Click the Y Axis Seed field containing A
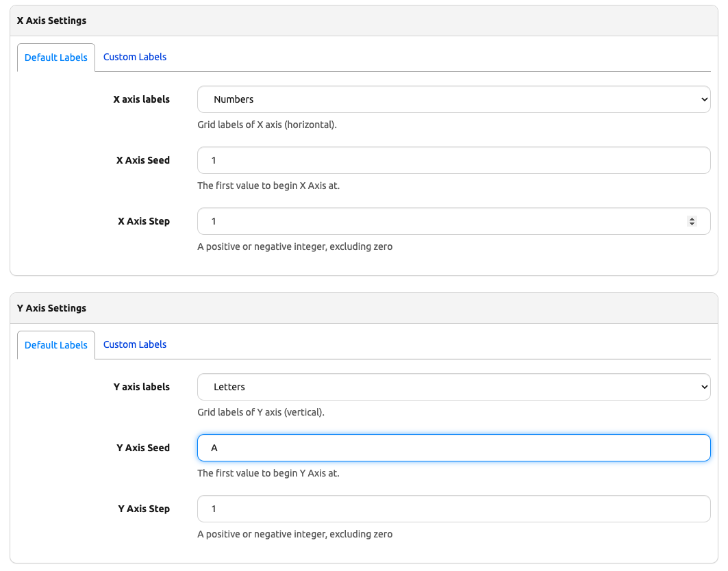728x571 pixels. (x=453, y=448)
